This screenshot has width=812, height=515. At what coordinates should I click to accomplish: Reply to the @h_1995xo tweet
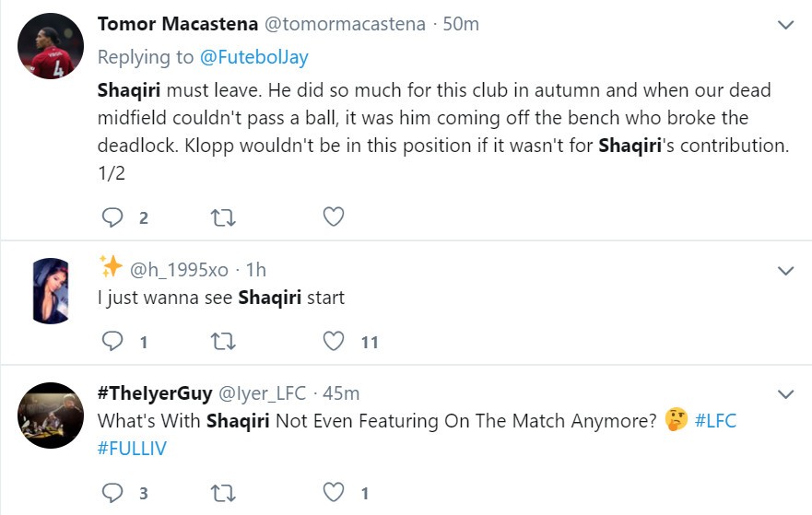coord(112,342)
